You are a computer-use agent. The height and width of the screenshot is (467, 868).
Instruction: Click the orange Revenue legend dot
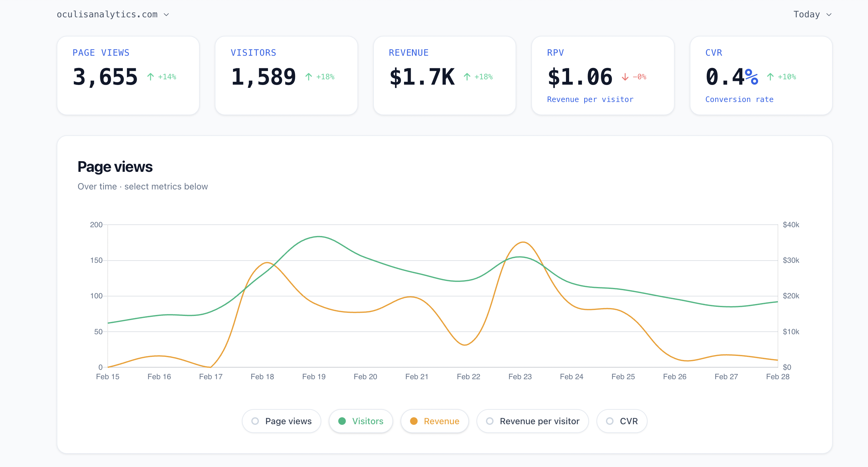click(414, 421)
